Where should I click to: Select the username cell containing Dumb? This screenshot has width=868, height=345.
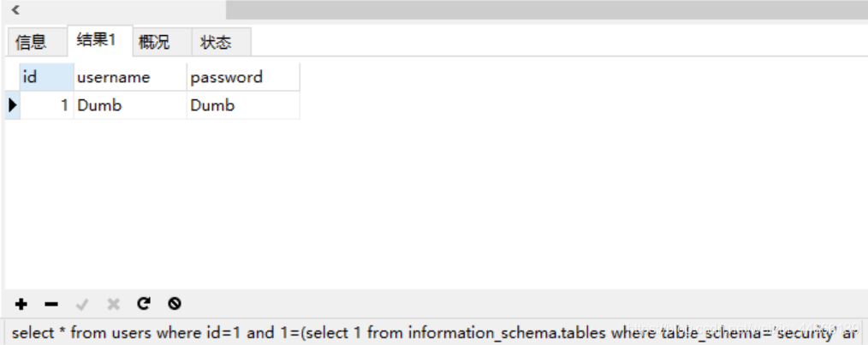tap(130, 105)
